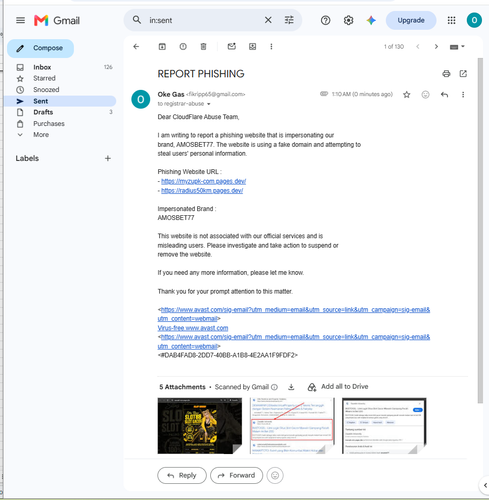Open the toolbar More options menu
This screenshot has height=500, width=489.
point(271,47)
